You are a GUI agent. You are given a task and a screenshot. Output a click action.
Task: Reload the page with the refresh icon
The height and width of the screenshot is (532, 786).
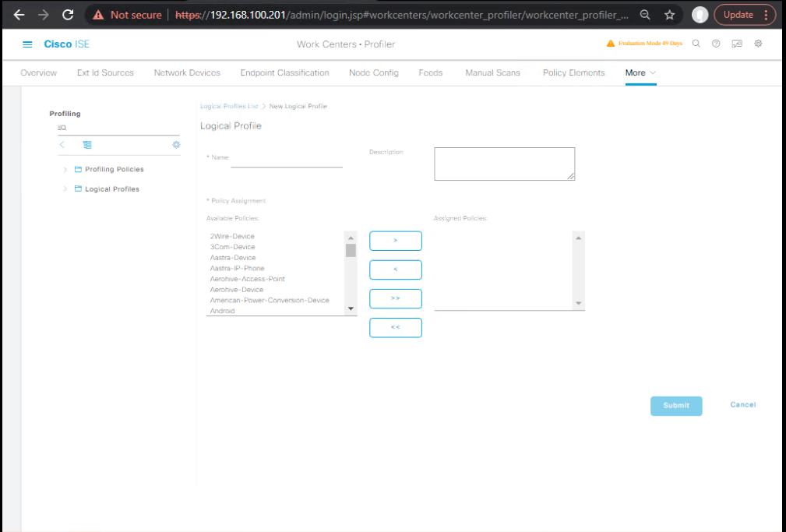click(68, 15)
